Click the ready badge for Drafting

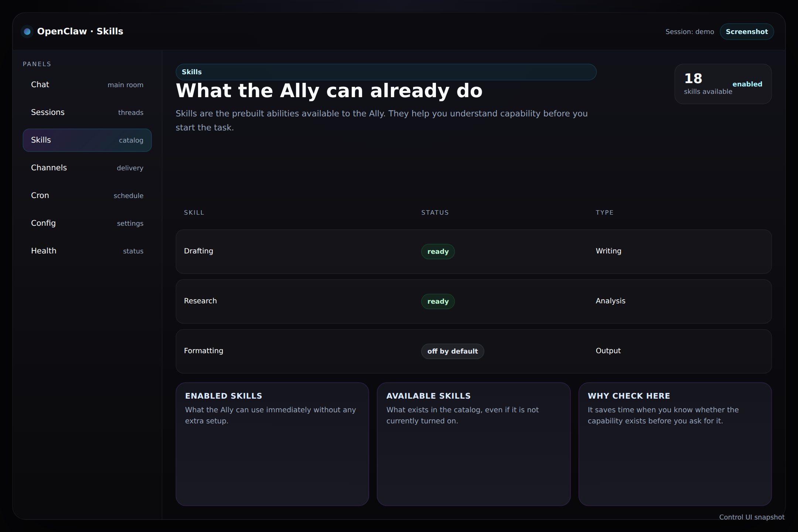click(438, 252)
